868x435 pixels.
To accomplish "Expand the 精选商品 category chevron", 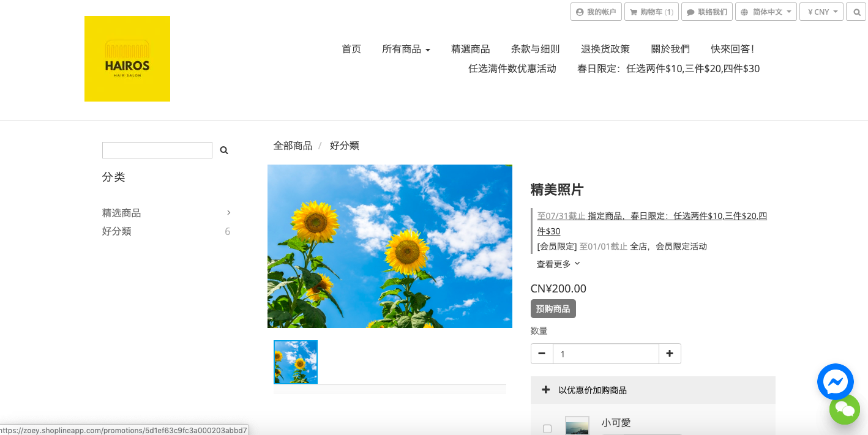I will 229,213.
